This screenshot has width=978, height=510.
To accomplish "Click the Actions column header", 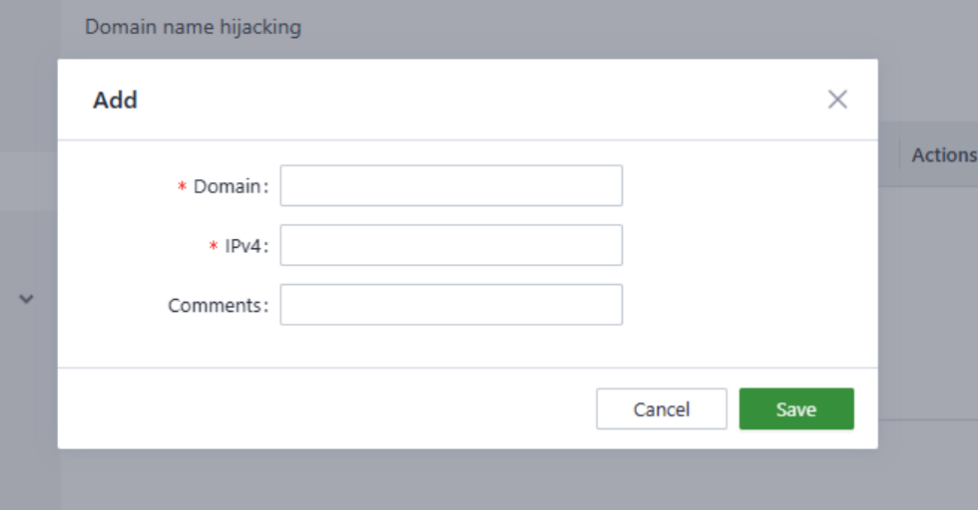I will 943,155.
